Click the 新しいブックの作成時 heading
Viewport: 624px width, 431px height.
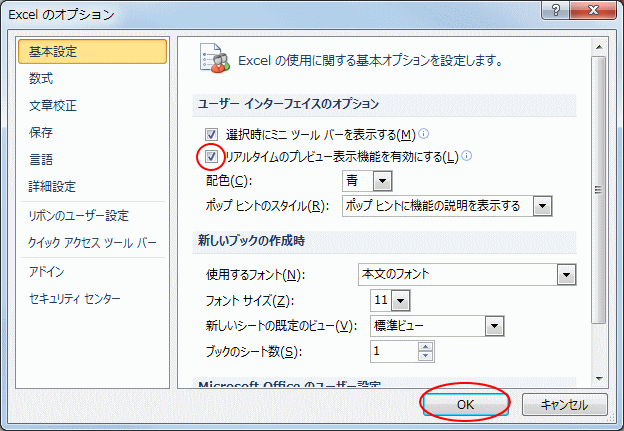tap(252, 240)
